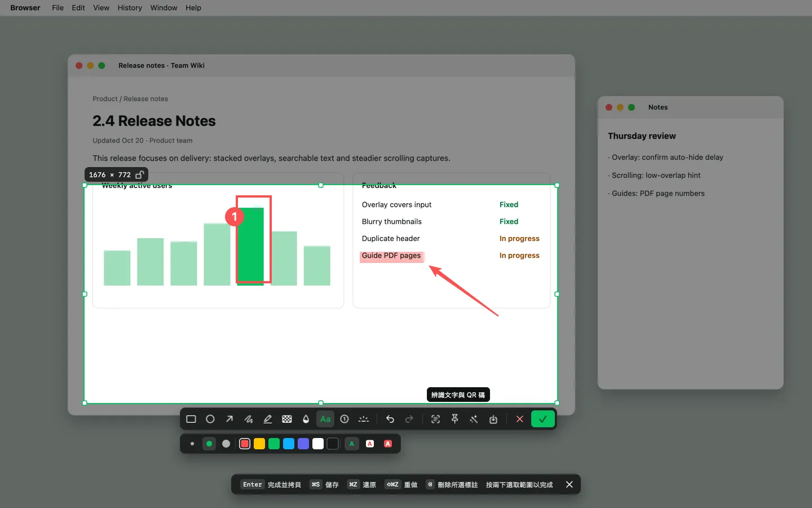Viewport: 812px width, 508px height.
Task: Select the highlighter marker tool
Action: point(268,419)
